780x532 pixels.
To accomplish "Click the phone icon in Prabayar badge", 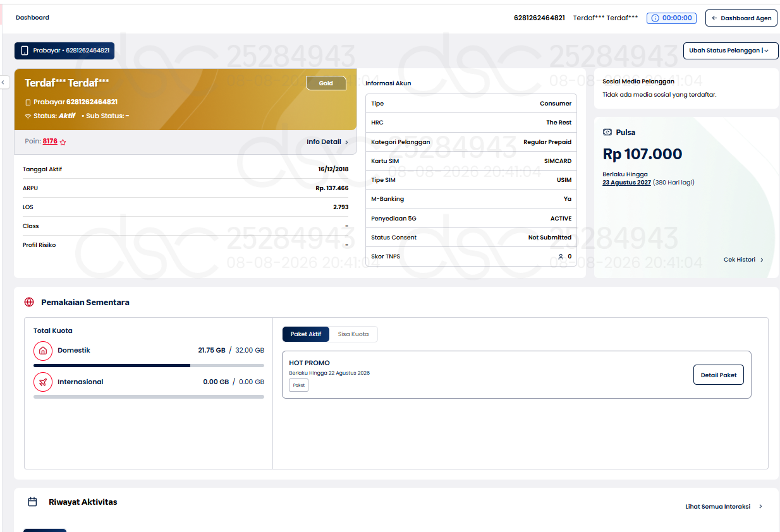I will point(25,51).
